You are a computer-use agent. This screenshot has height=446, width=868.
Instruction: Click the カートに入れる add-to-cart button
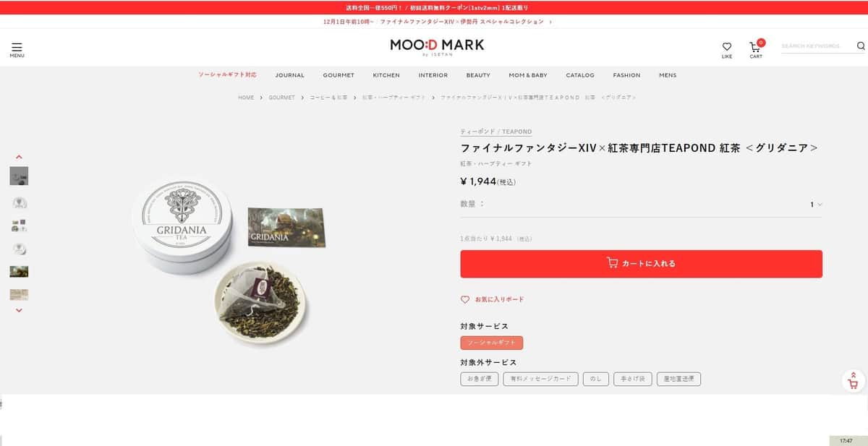tap(641, 264)
